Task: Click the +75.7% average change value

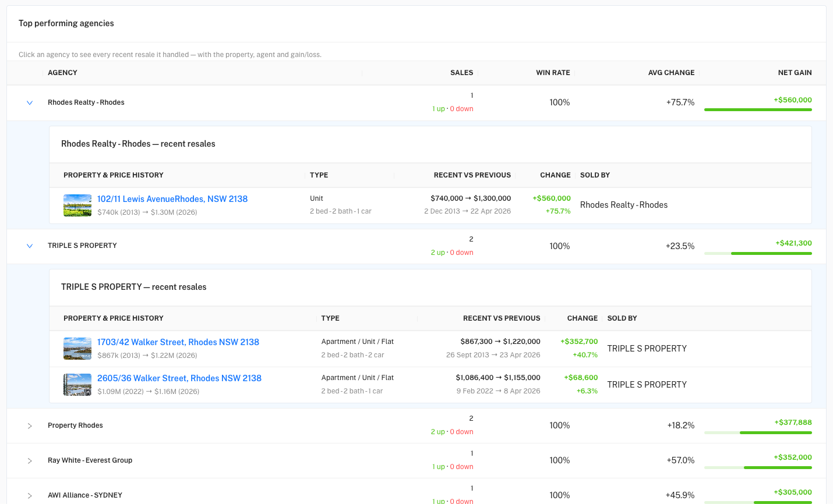Action: coord(680,102)
